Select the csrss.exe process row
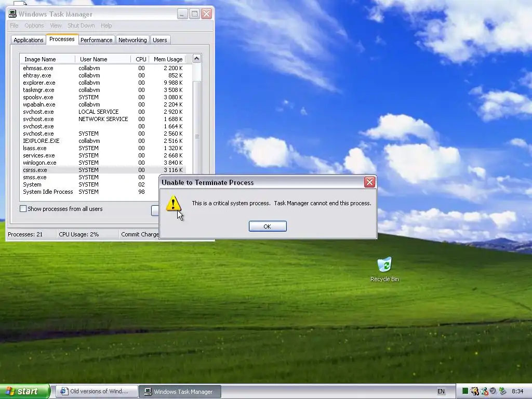532x399 pixels. [104, 170]
